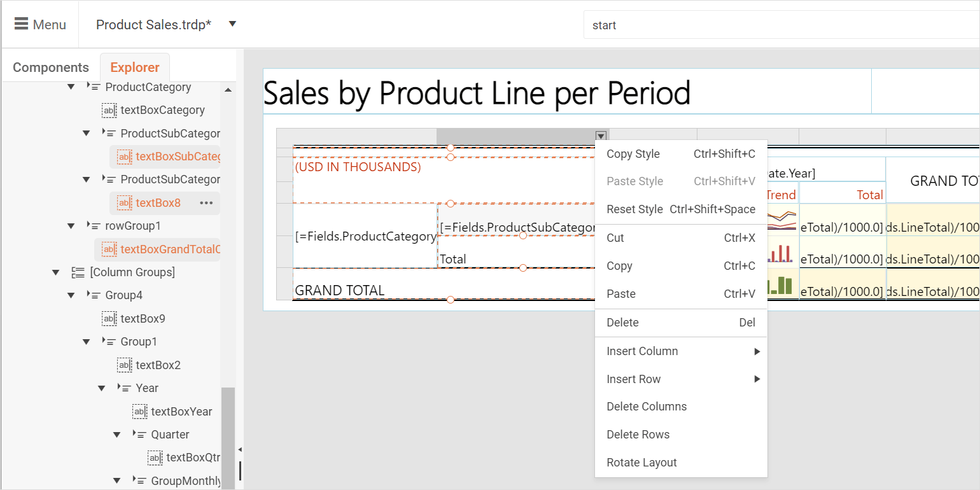Select the textBoxGrandTotal tree item

click(x=170, y=249)
